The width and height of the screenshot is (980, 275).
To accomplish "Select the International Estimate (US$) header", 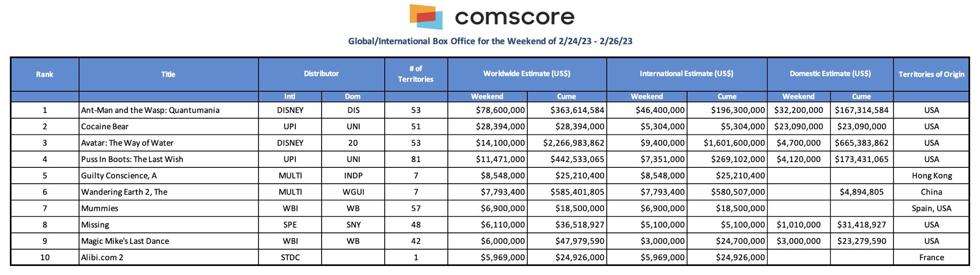I will [x=687, y=74].
